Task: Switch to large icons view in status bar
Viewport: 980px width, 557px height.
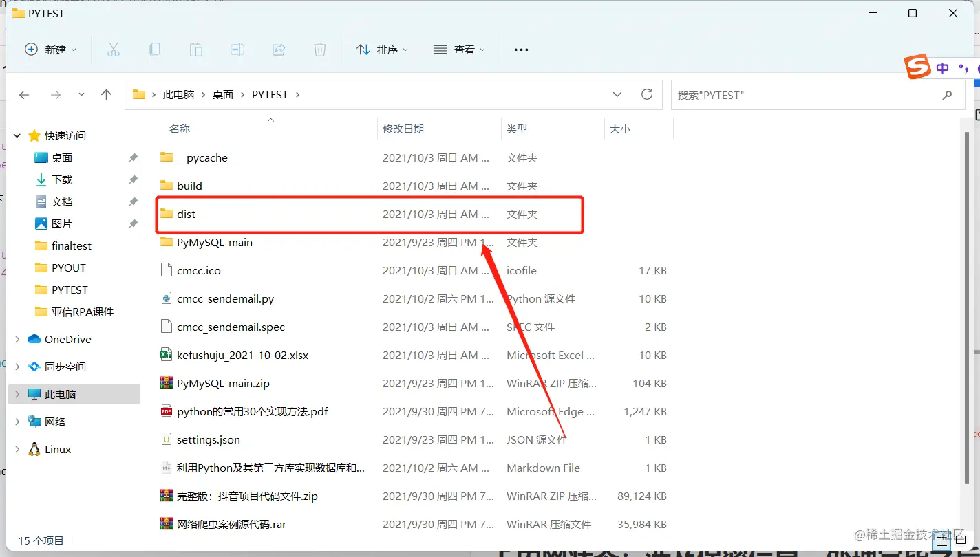Action: pos(960,540)
